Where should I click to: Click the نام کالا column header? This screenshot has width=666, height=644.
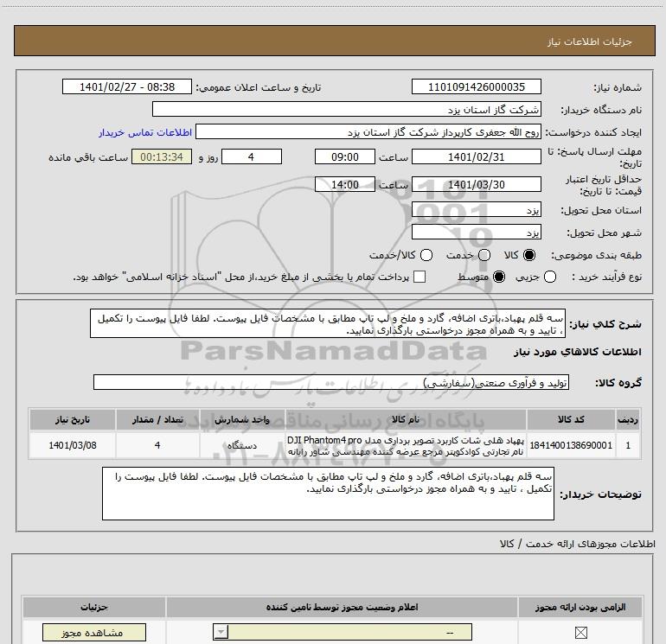pyautogui.click(x=406, y=419)
